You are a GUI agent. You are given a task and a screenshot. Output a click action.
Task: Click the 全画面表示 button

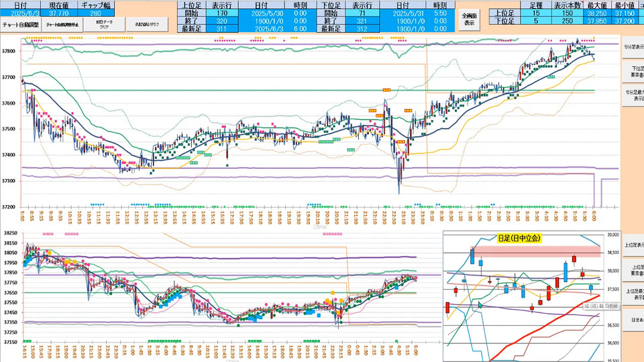469,19
